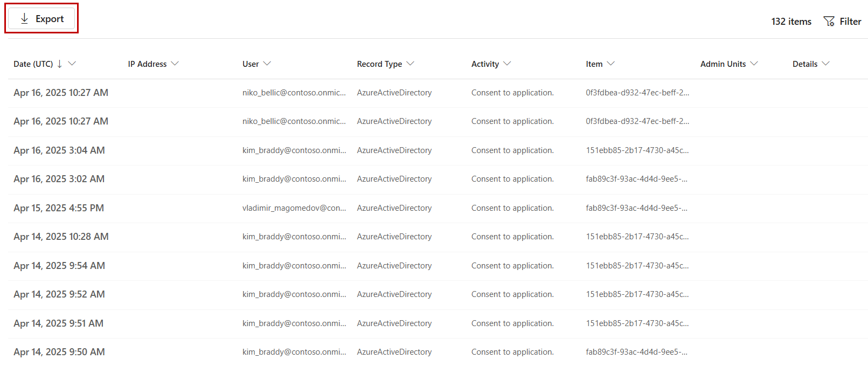The image size is (868, 366).
Task: Select the Apr 14, 2025 10:28 AM entry
Action: point(61,237)
